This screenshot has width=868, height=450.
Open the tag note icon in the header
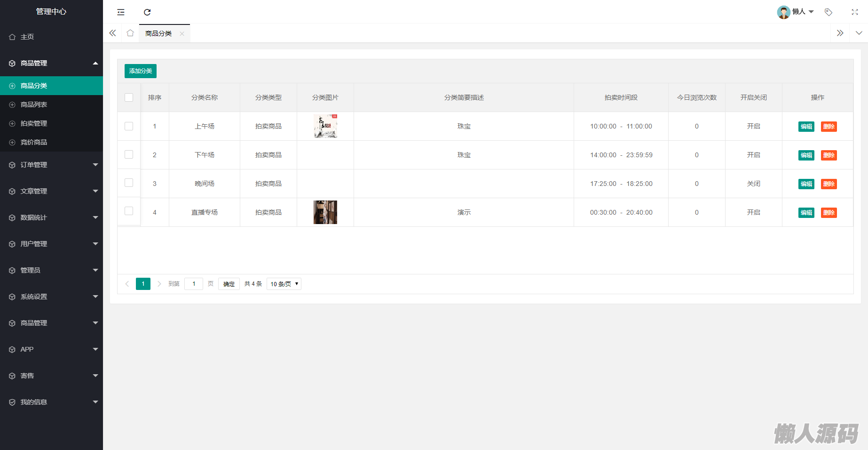(x=829, y=12)
